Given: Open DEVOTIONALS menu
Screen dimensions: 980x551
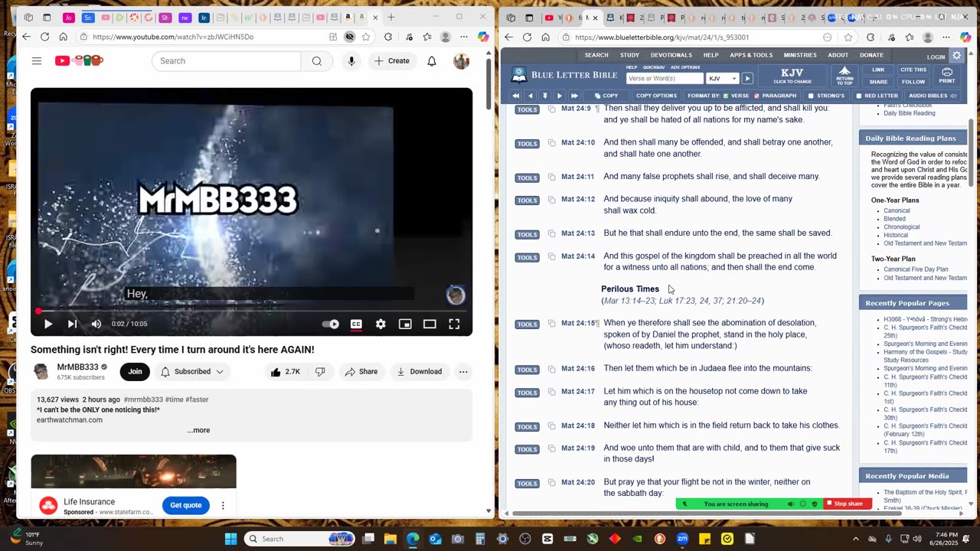Looking at the screenshot, I should 671,55.
